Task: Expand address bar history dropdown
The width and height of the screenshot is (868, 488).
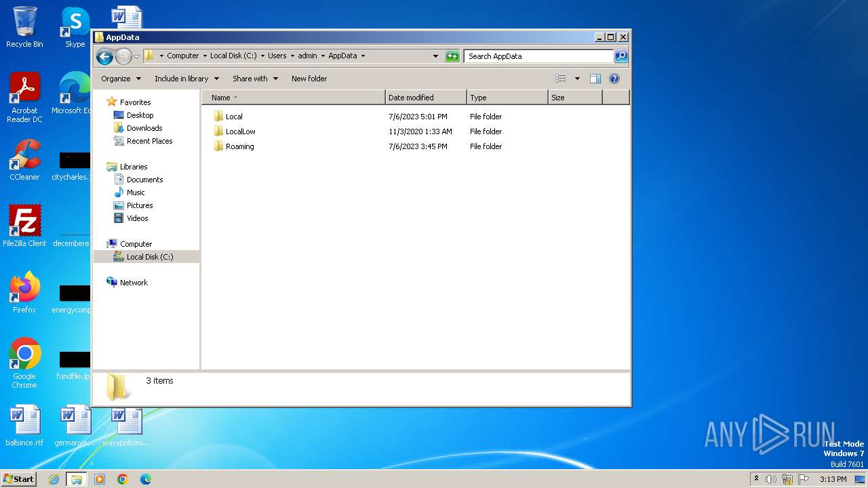Action: pyautogui.click(x=435, y=56)
